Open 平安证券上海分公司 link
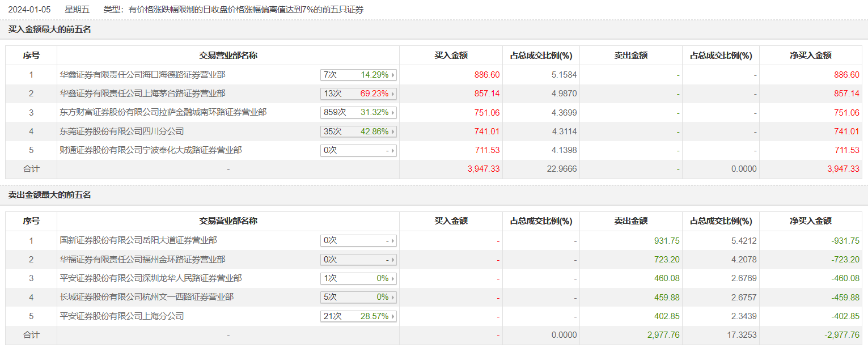 [x=122, y=316]
